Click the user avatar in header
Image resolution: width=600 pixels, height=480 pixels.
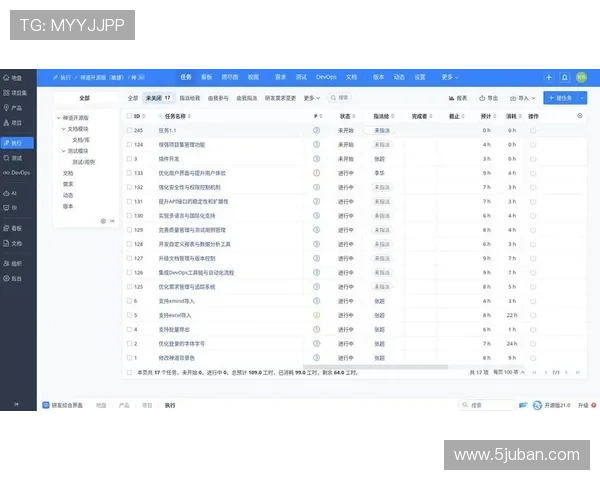click(580, 77)
